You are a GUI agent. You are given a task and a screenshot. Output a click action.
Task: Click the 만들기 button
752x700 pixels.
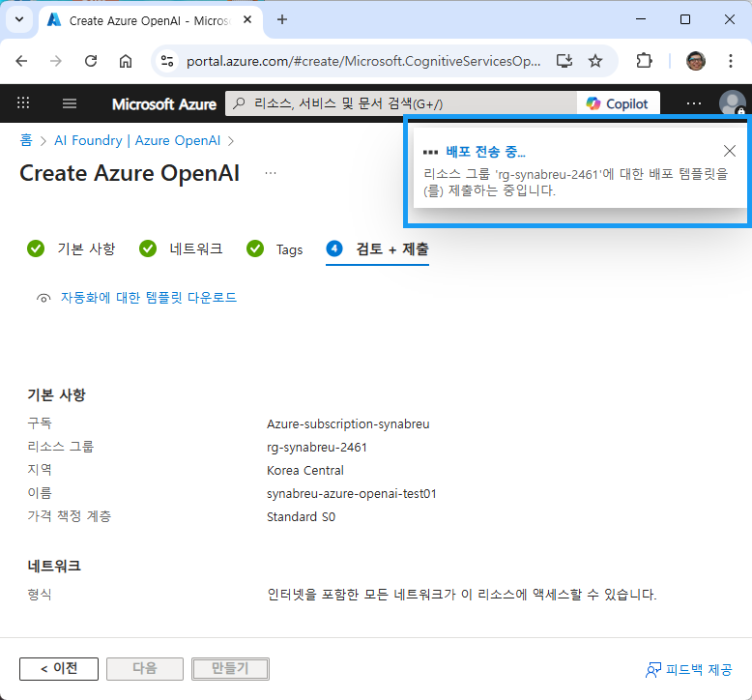click(x=230, y=668)
